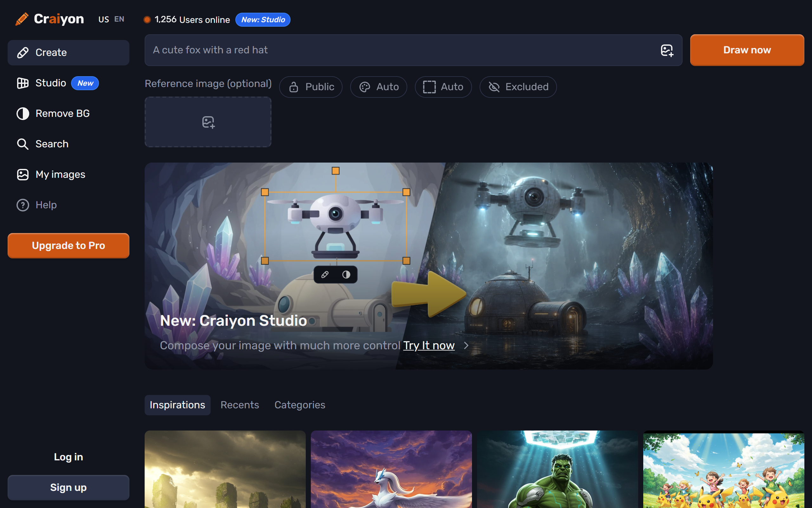The width and height of the screenshot is (812, 508).
Task: Switch to the Categories tab
Action: [x=300, y=405]
